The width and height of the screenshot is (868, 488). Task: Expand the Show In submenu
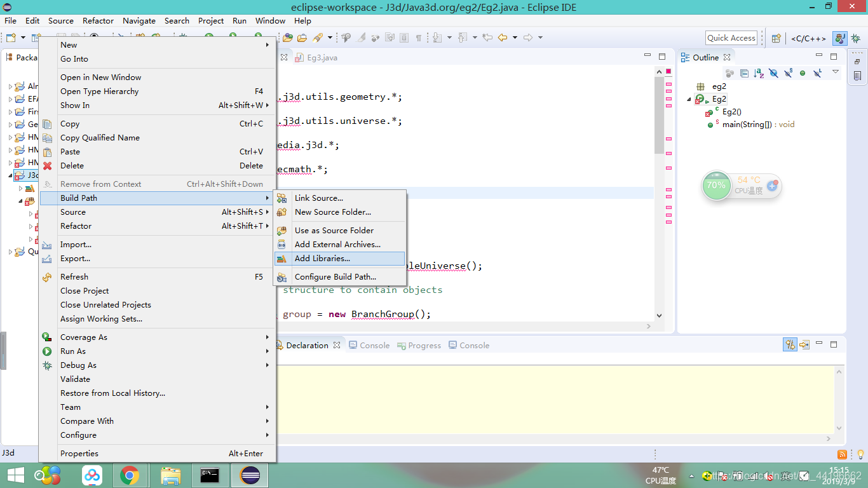click(158, 105)
